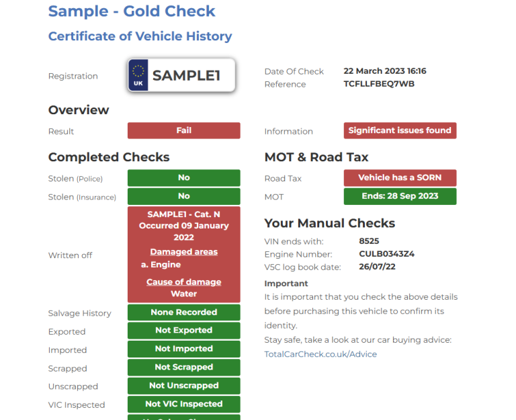Click the Not Unscrapped status badge
This screenshot has width=516, height=420.
pos(183,386)
